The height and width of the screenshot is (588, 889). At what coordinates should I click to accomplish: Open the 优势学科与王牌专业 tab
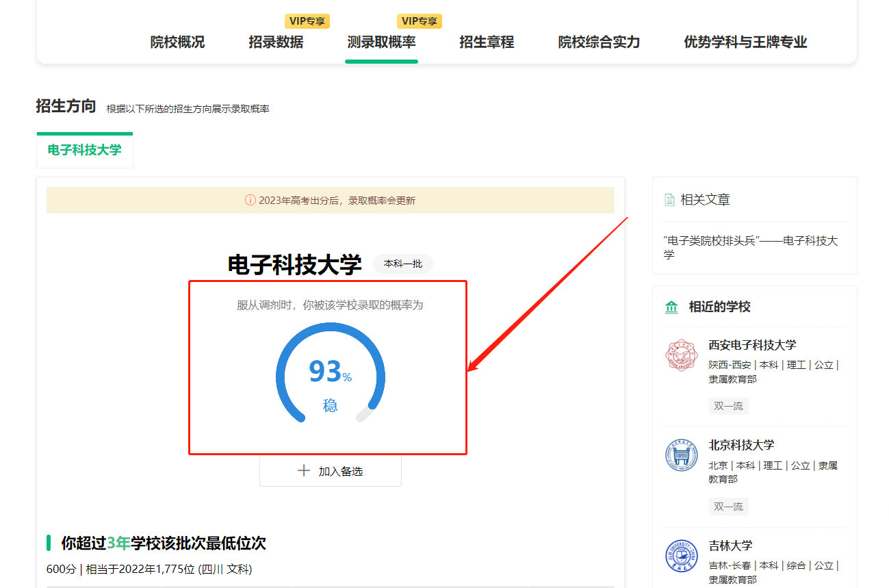[x=745, y=42]
